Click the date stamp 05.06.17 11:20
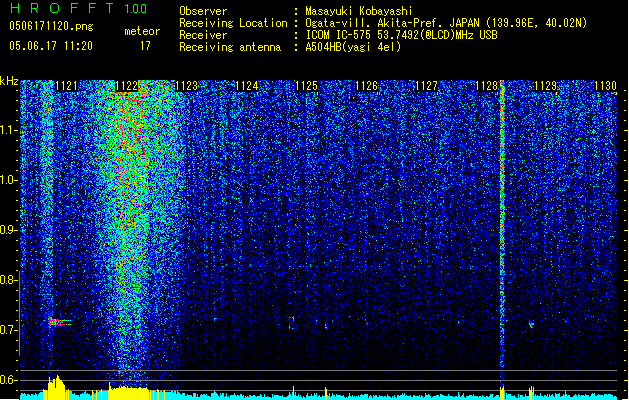This screenshot has width=629, height=400. tap(51, 46)
